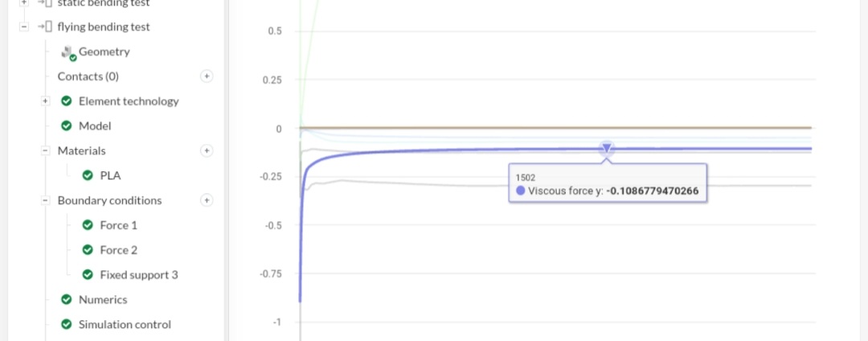Add a new material with plus icon
The height and width of the screenshot is (341, 868).
(207, 150)
